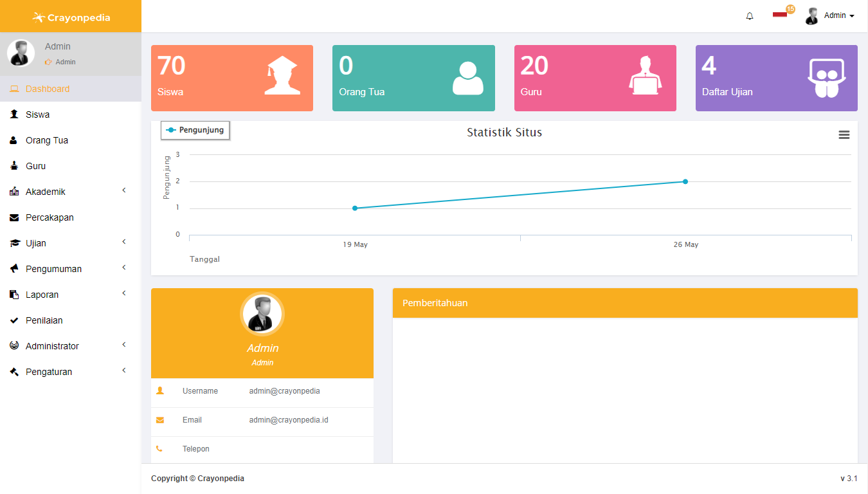Click the graduate icon on Siswa card
The width and height of the screenshot is (868, 494).
pyautogui.click(x=282, y=76)
